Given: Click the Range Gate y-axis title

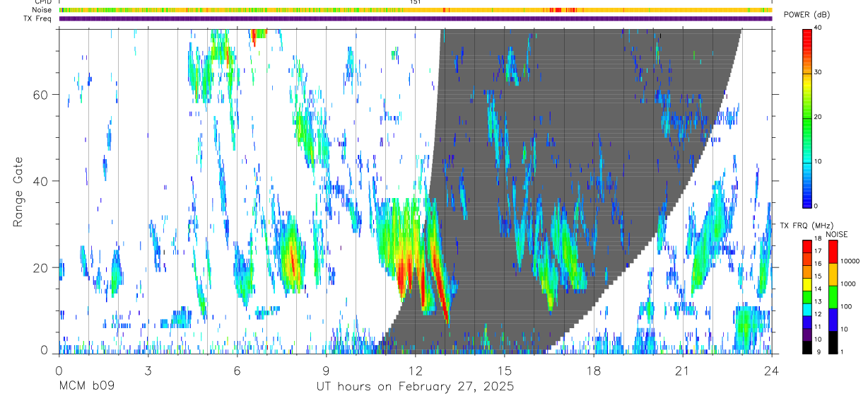Looking at the screenshot, I should pos(19,192).
